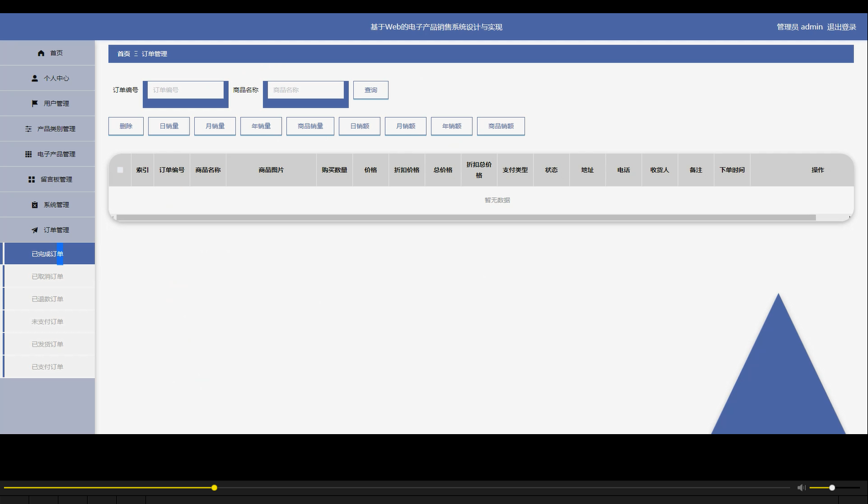This screenshot has height=504, width=868.
Task: Click the 下单时间 column header
Action: [732, 170]
